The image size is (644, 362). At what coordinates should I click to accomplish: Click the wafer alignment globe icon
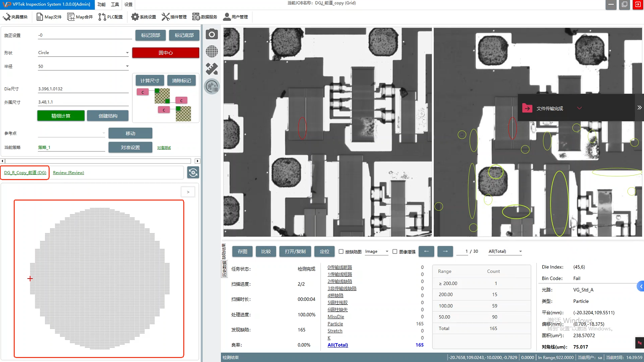pyautogui.click(x=212, y=86)
